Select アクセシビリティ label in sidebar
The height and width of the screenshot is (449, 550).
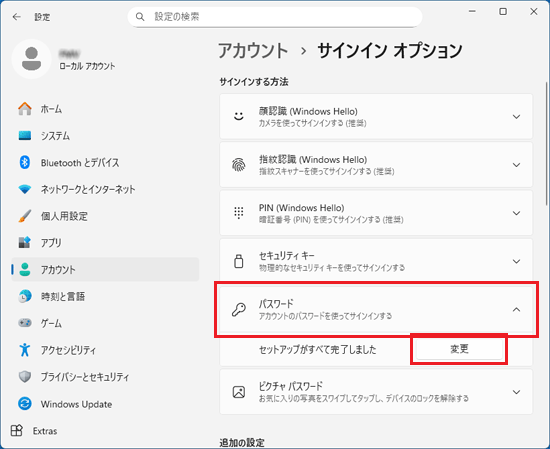point(68,350)
